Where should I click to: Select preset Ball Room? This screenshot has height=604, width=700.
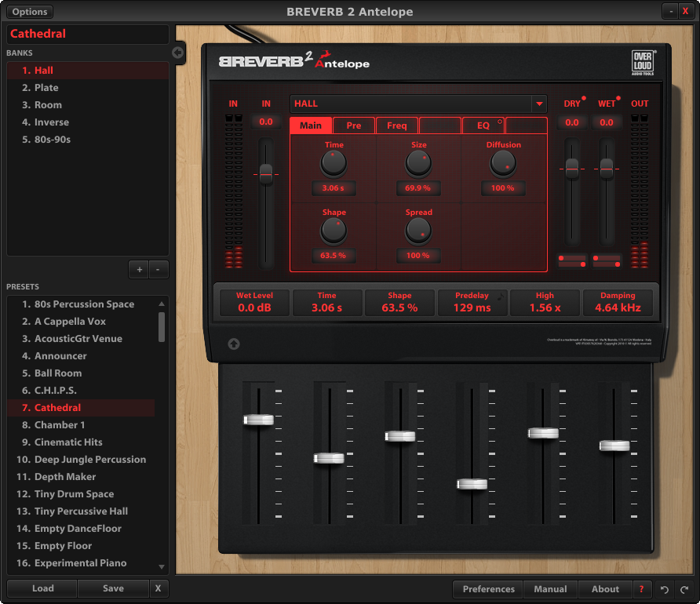(x=81, y=373)
